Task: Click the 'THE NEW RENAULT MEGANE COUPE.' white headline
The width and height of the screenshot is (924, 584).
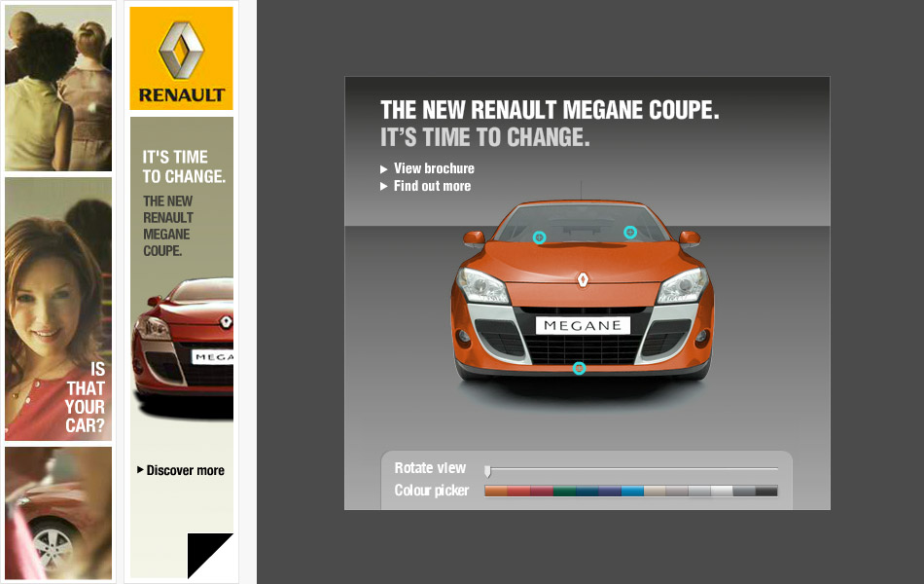Action: point(550,110)
